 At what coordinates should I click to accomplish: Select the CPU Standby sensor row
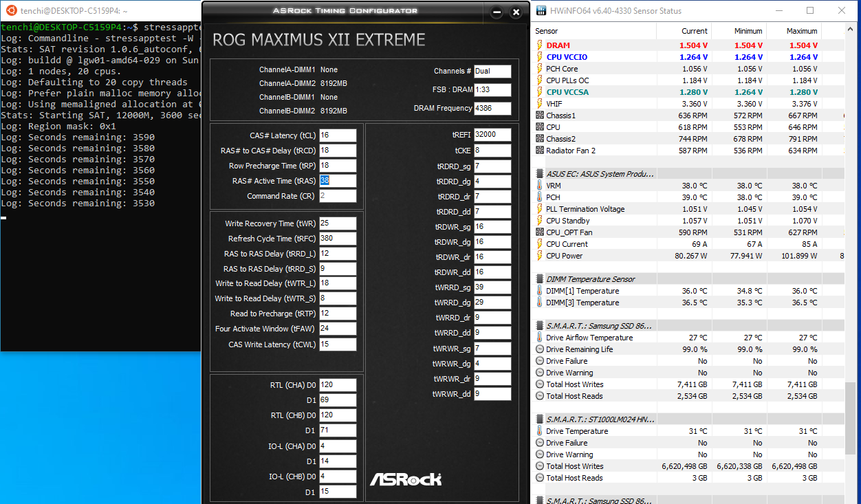(x=689, y=221)
